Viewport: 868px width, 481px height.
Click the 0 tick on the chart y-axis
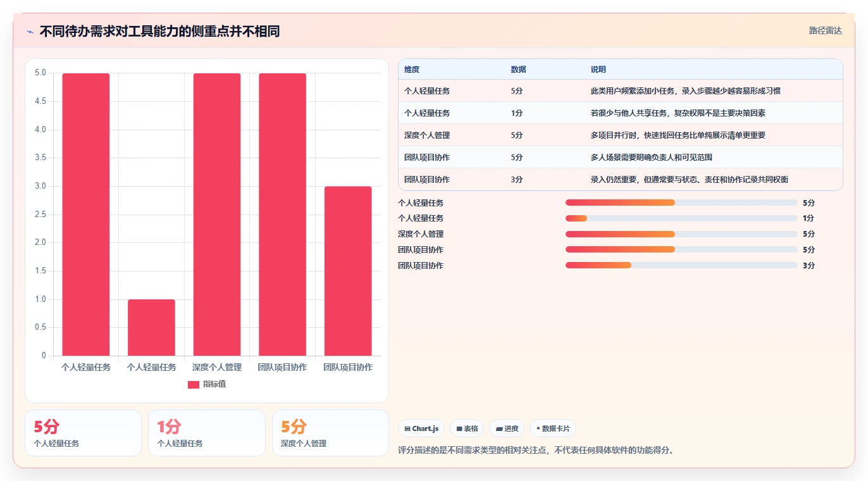[44, 356]
